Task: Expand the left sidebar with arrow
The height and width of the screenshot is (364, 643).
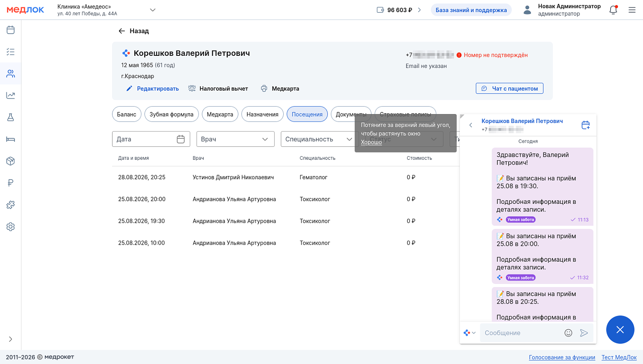Action: click(x=11, y=339)
